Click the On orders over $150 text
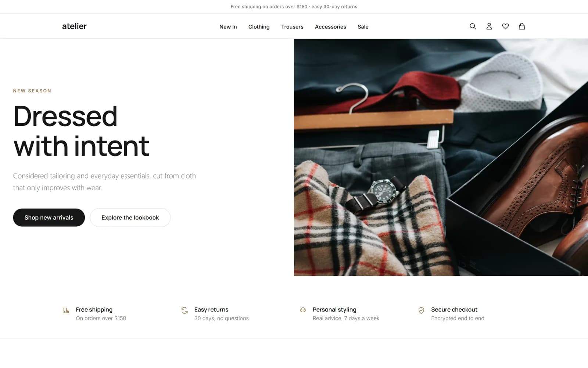 point(101,318)
